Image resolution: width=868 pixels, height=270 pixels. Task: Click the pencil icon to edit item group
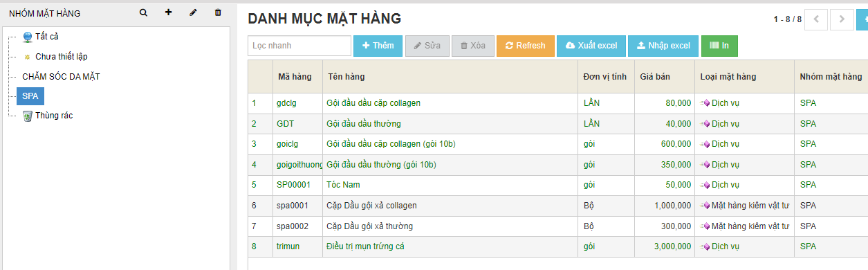[x=193, y=12]
